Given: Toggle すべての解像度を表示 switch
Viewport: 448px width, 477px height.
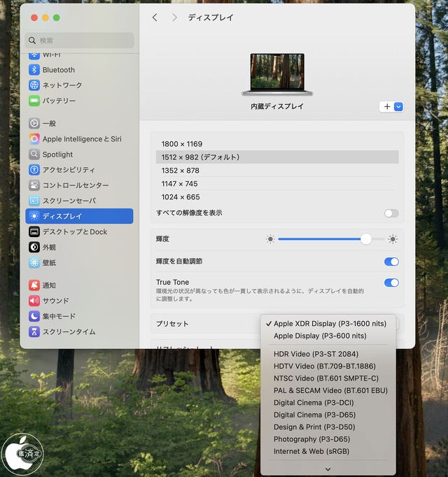Looking at the screenshot, I should pyautogui.click(x=391, y=213).
